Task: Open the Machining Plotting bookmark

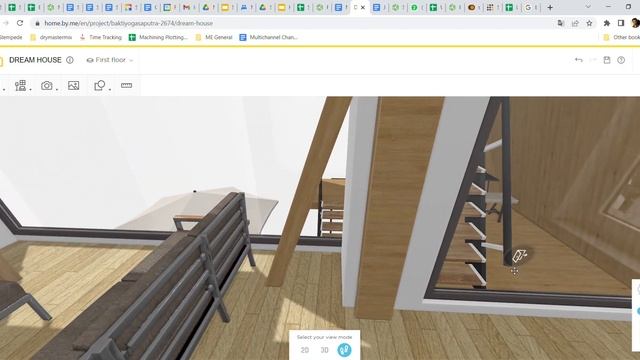Action: (158, 37)
